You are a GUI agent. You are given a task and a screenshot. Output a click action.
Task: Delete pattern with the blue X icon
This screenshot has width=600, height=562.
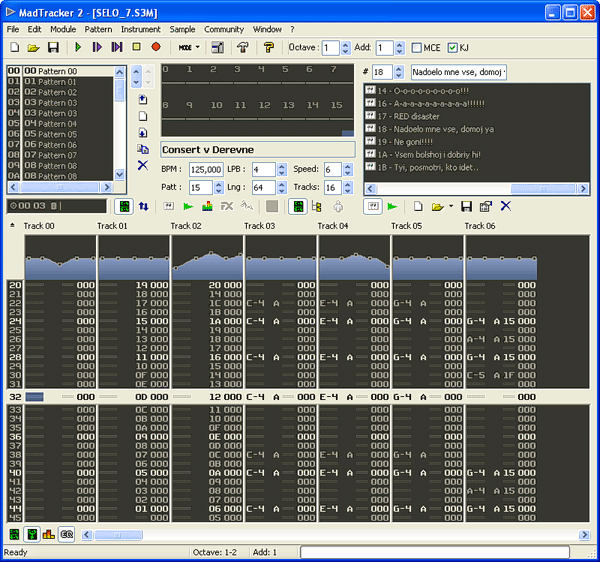pyautogui.click(x=143, y=165)
